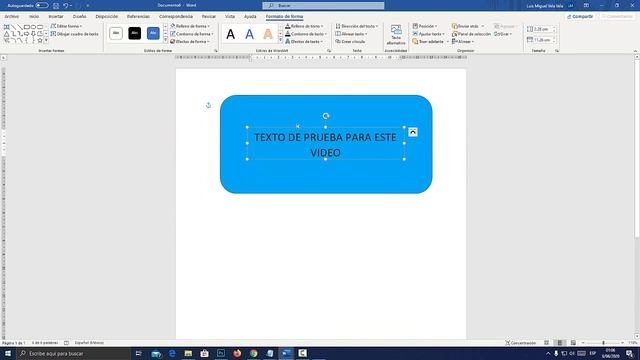Open Chrome from the taskbar
The image size is (640, 360).
253,353
